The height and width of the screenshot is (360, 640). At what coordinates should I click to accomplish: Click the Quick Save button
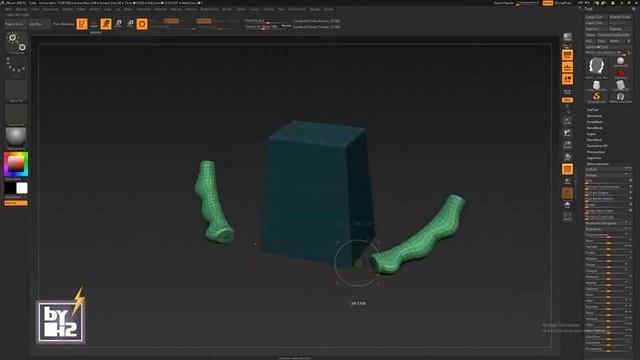tap(504, 3)
